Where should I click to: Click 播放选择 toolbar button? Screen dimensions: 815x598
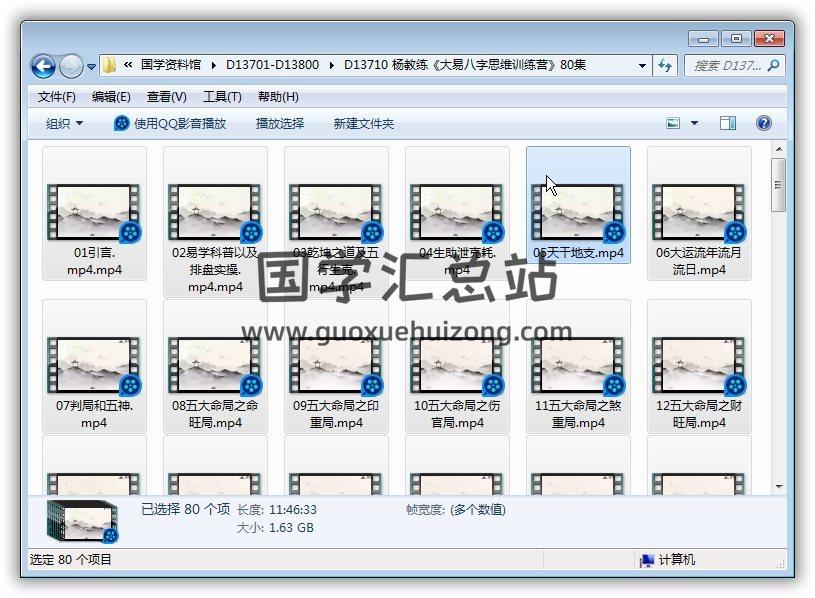pyautogui.click(x=280, y=124)
